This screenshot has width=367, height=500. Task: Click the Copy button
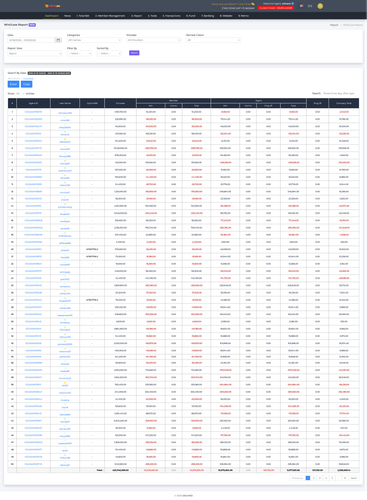27,84
